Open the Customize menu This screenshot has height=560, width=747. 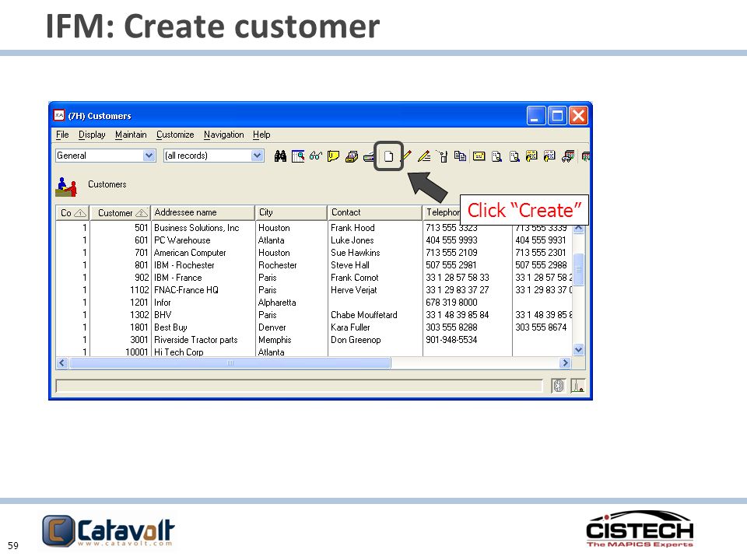click(x=175, y=135)
